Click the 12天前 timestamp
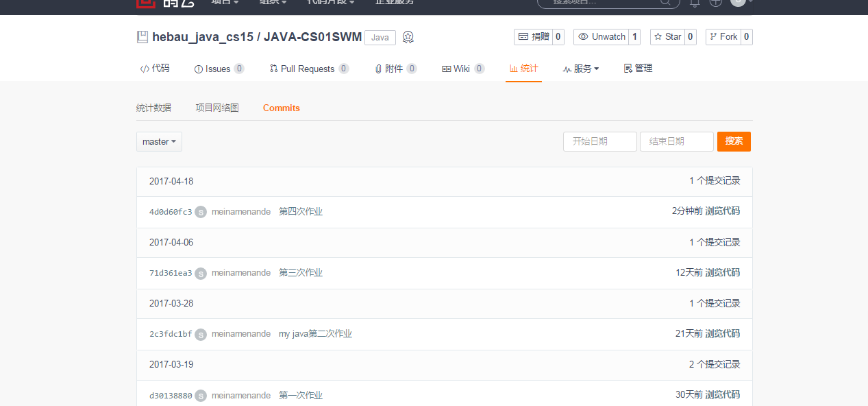 click(689, 272)
